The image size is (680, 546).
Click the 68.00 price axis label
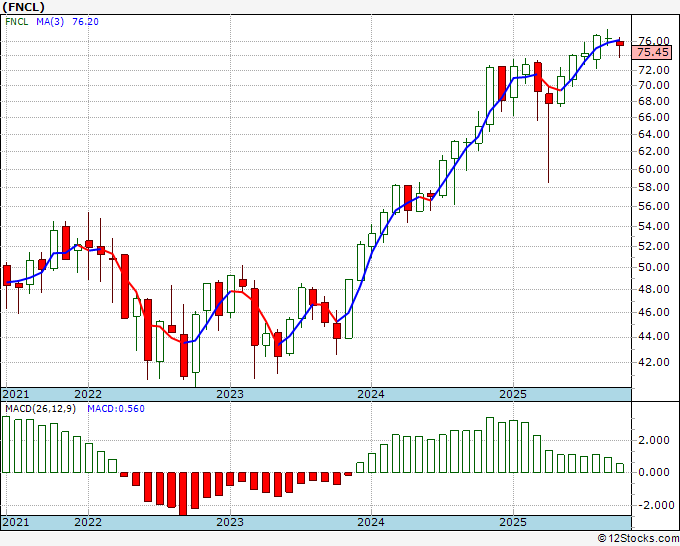(x=654, y=101)
